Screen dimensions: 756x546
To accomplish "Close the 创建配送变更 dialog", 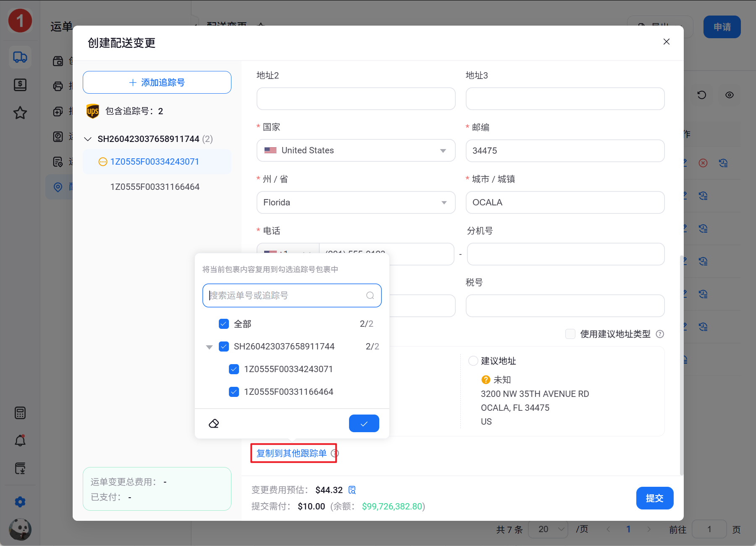I will pos(667,42).
